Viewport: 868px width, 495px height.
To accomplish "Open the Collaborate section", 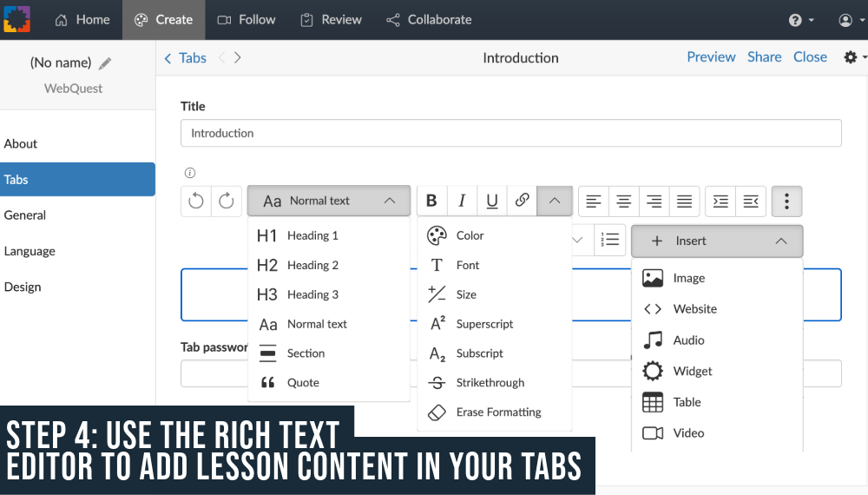I will point(429,20).
